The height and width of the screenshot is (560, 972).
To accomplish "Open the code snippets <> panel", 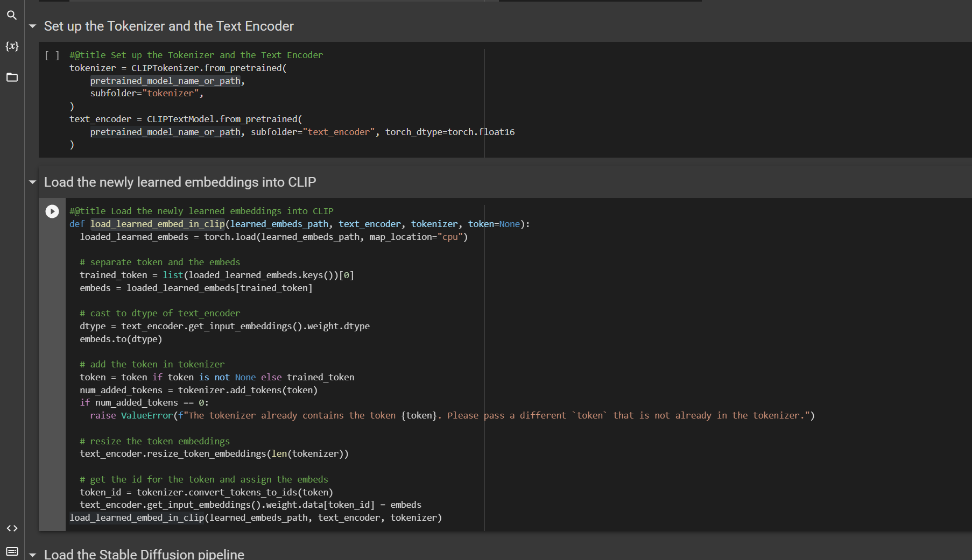I will click(12, 528).
